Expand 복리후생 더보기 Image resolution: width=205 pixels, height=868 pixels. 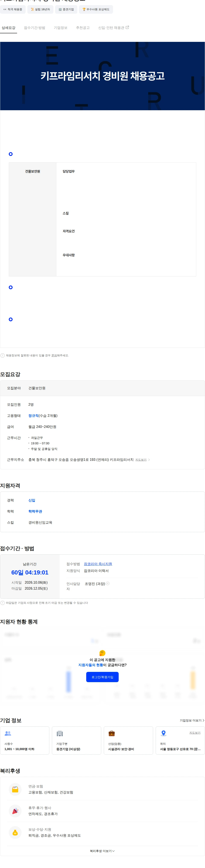click(102, 851)
